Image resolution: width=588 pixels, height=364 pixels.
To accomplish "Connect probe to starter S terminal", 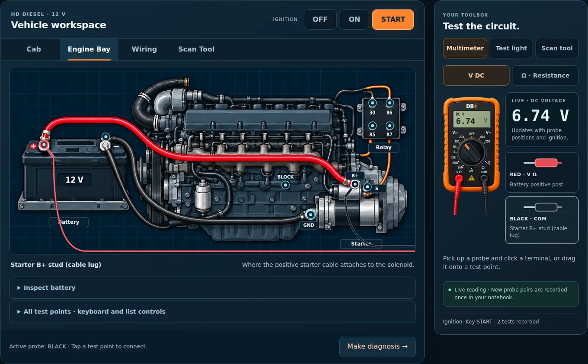I will click(x=367, y=187).
